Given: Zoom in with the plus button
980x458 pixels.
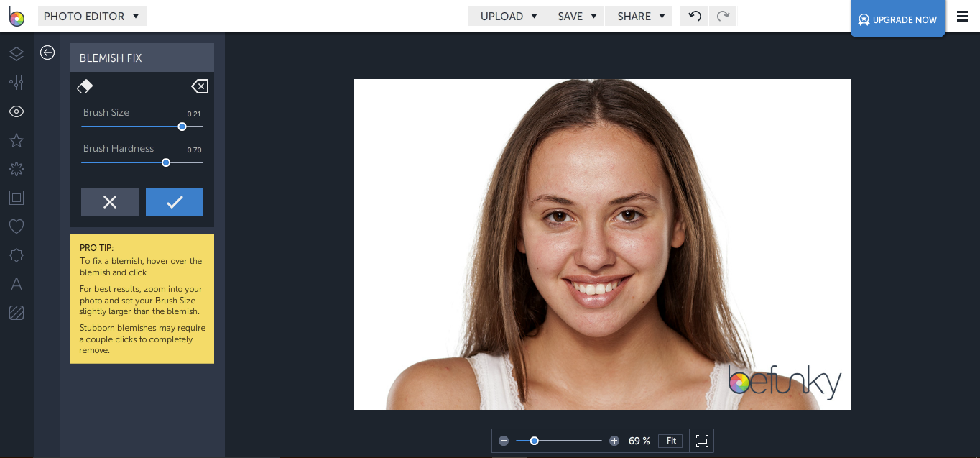Looking at the screenshot, I should [614, 441].
